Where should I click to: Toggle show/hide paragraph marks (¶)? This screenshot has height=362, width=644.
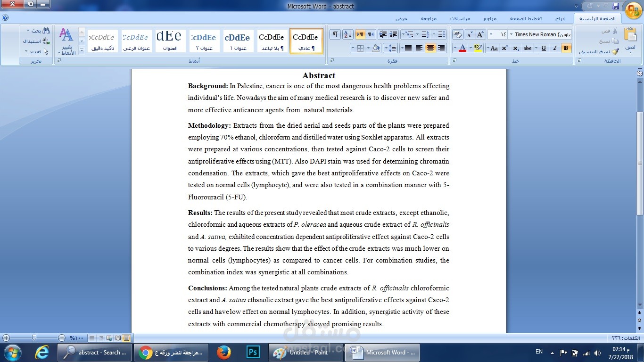(x=335, y=34)
